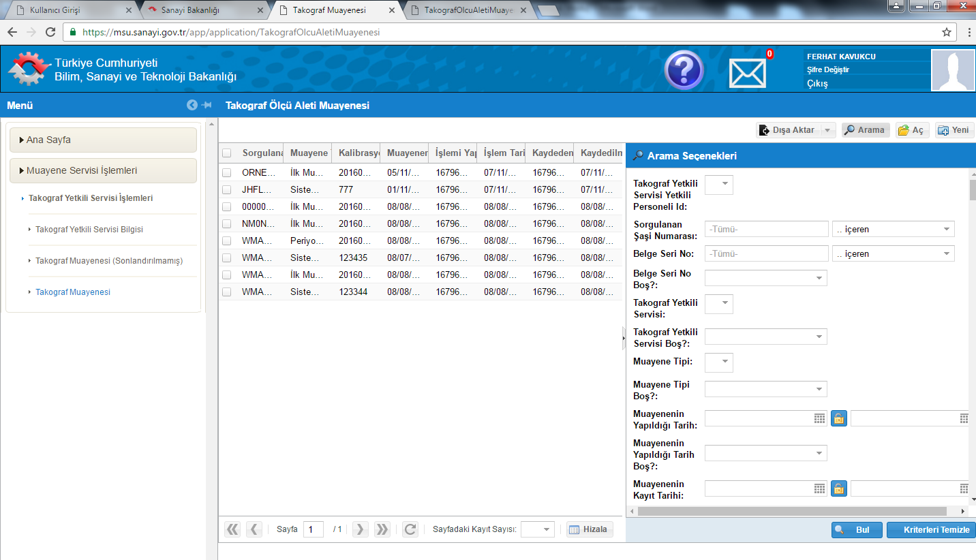Expand Muayene Servisi İşlemleri section
Image resolution: width=976 pixels, height=560 pixels.
(104, 170)
